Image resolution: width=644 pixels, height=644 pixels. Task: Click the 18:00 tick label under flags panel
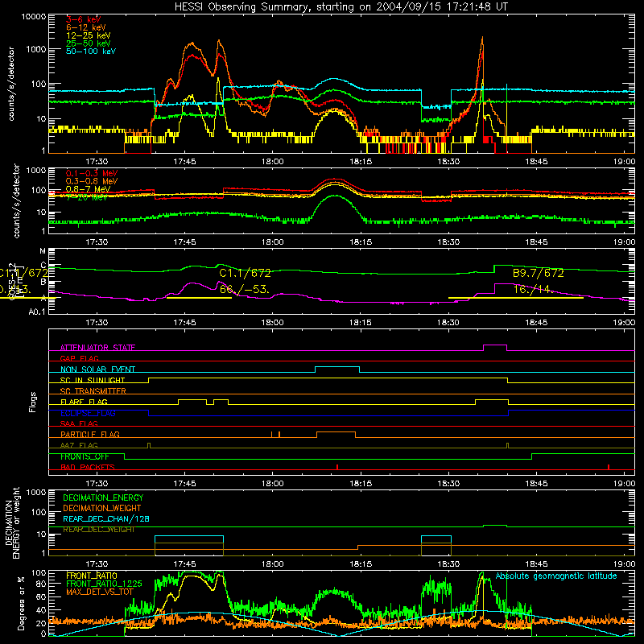point(272,484)
